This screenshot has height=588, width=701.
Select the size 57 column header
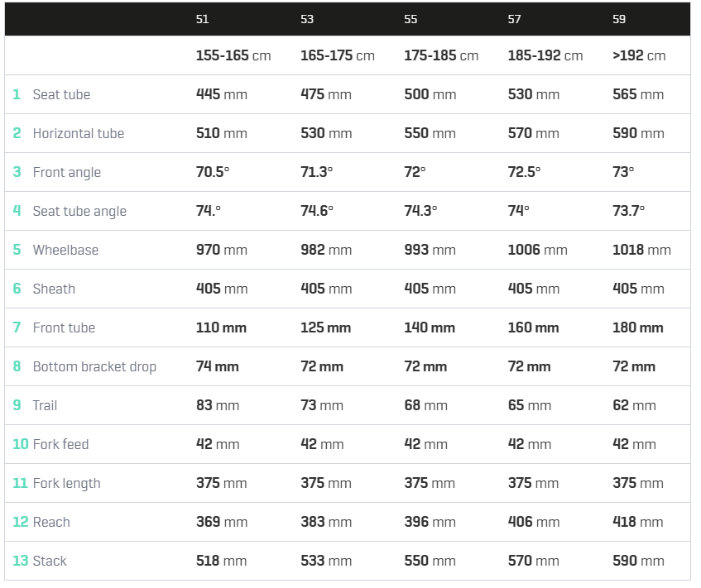[514, 19]
